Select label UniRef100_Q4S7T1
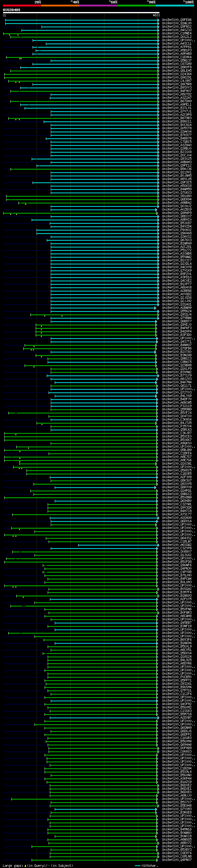The image size is (197, 868). pyautogui.click(x=176, y=342)
